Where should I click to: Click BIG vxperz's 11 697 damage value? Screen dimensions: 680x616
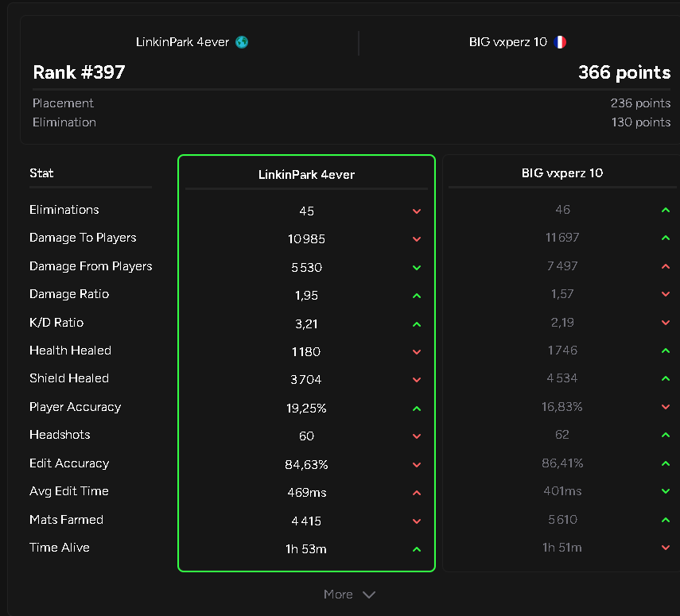click(562, 238)
